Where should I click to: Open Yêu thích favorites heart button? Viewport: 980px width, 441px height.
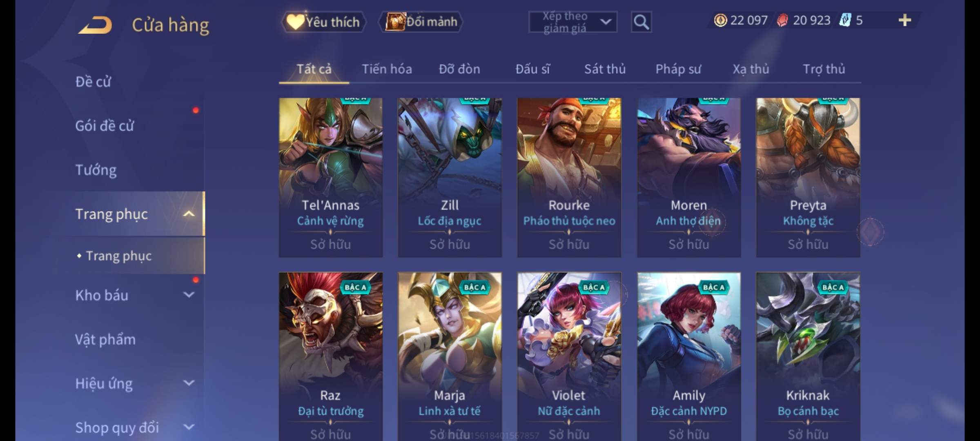[323, 22]
